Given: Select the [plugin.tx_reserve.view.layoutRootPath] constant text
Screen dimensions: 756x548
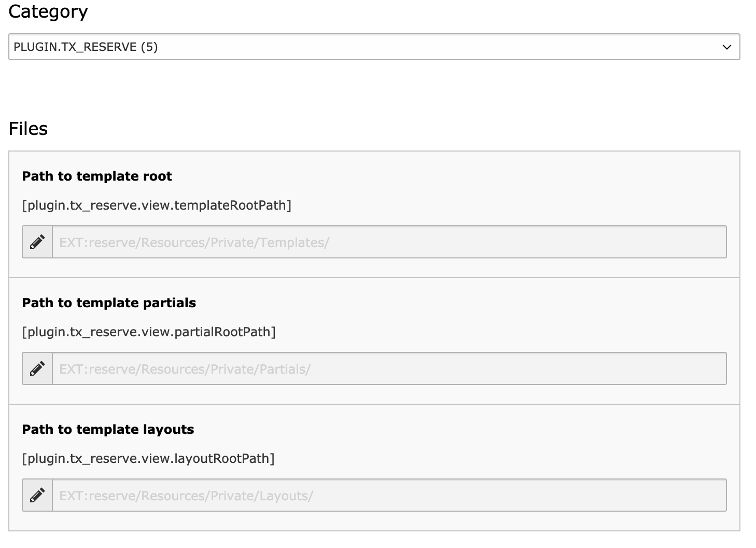Looking at the screenshot, I should (x=148, y=459).
